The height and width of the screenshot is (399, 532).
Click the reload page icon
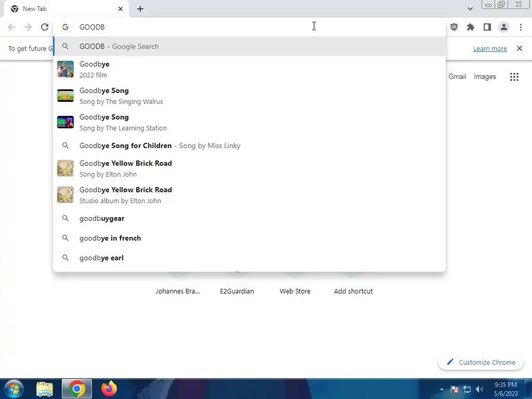pyautogui.click(x=45, y=27)
